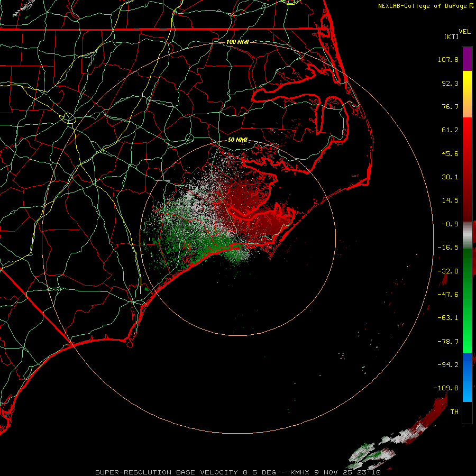Screen dimensions: 476x476
Task: Click the 107.8 velocity scale value
Action: click(448, 59)
